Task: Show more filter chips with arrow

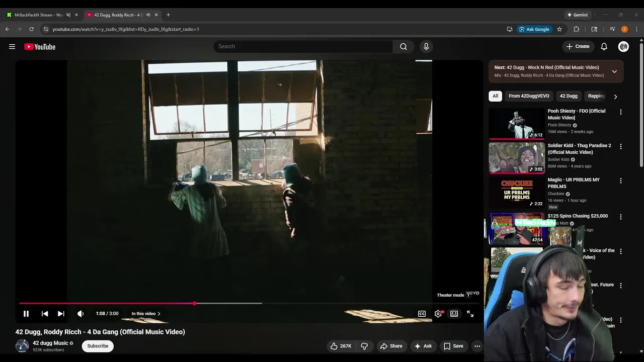Action: [615, 97]
